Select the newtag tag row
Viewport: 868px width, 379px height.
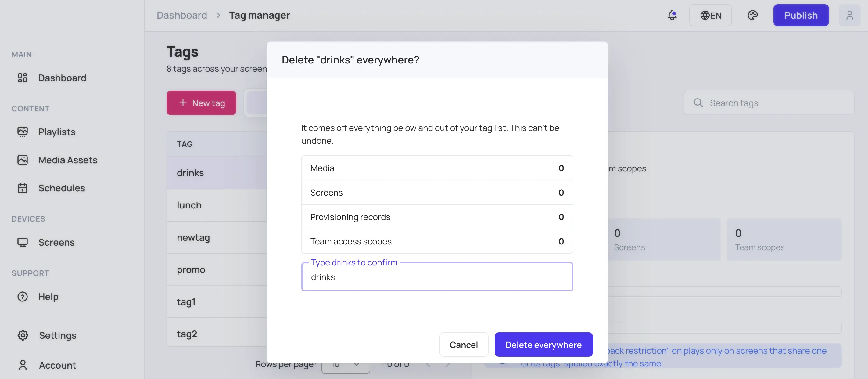coord(217,237)
